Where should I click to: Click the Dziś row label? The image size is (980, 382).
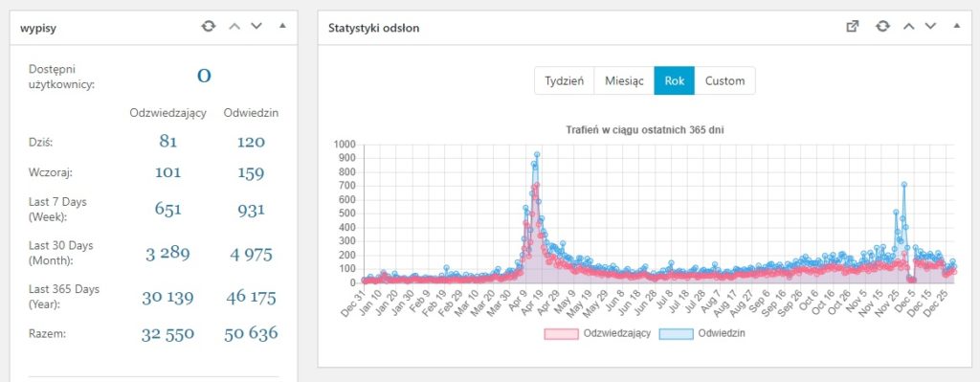pos(41,143)
